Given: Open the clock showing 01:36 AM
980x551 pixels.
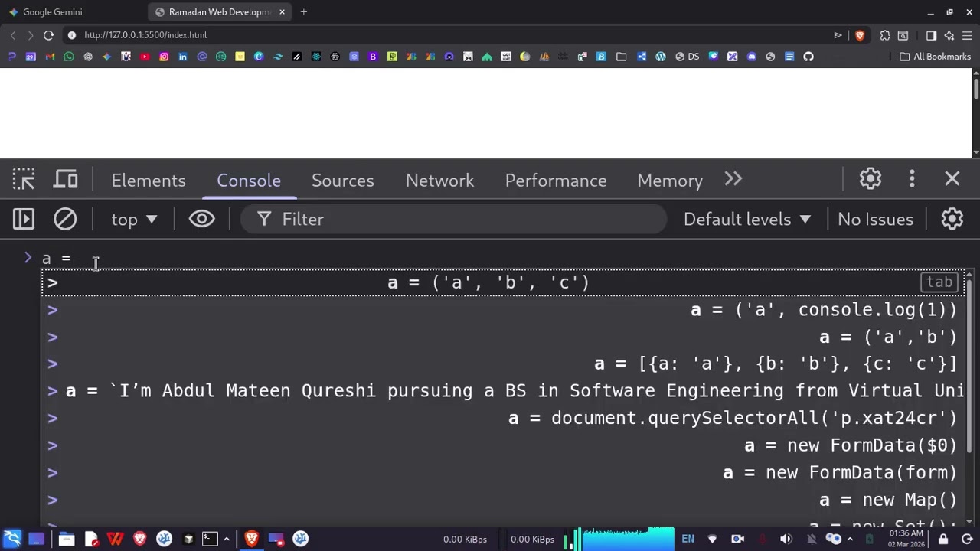Looking at the screenshot, I should (906, 539).
